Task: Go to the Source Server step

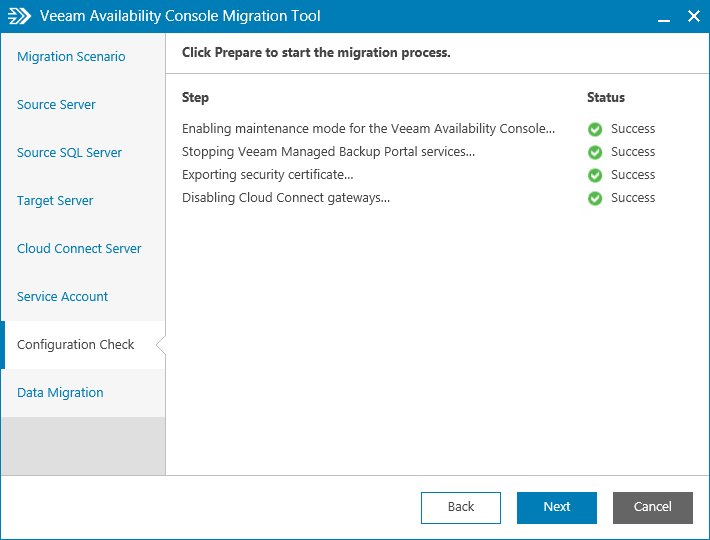Action: point(56,105)
